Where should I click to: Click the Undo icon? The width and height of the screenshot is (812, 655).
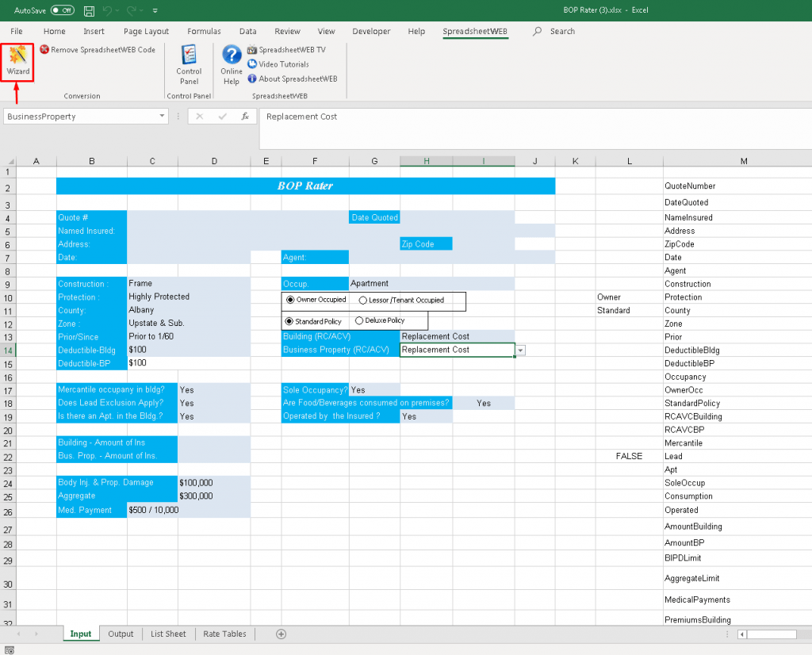point(107,10)
